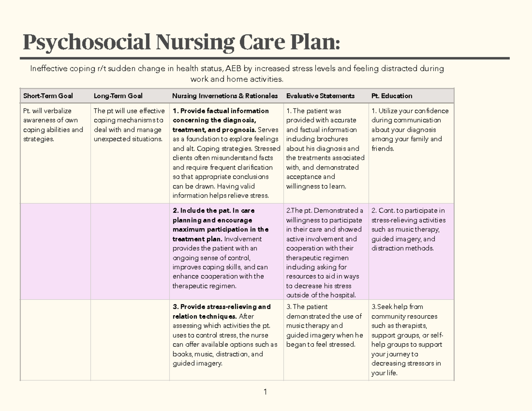The width and height of the screenshot is (532, 411).
Task: Click evaluative statement 1 about accurate information
Action: 325,148
